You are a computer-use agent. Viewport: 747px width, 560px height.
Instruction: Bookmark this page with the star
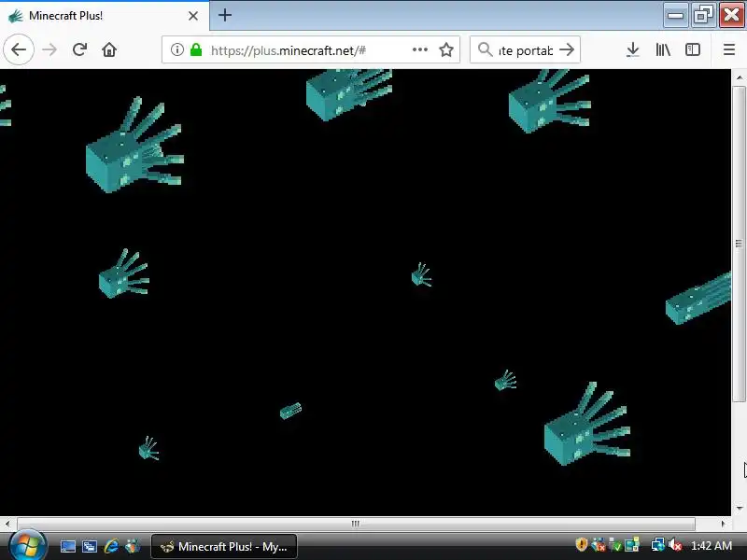click(446, 49)
